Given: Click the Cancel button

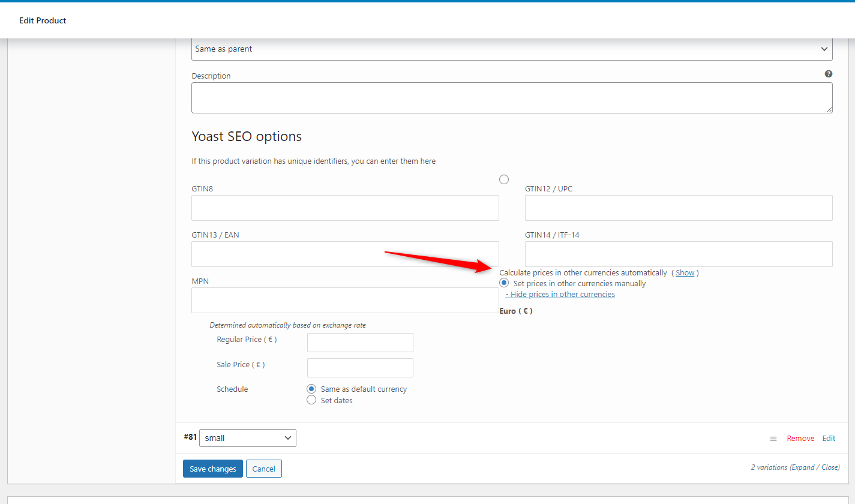Looking at the screenshot, I should pos(264,469).
